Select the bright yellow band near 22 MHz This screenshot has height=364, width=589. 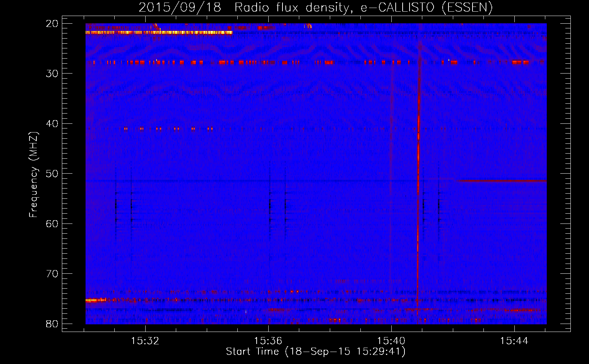pyautogui.click(x=159, y=32)
